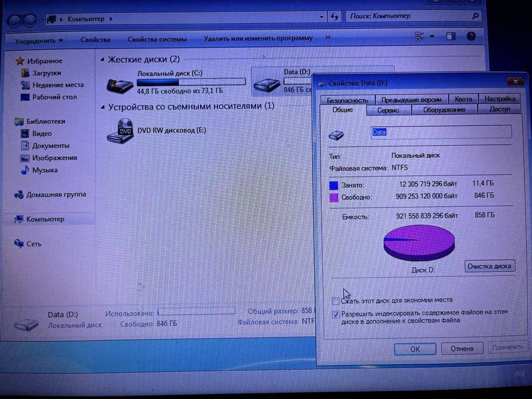Click the Недавние места icon
The width and height of the screenshot is (532, 399).
click(x=25, y=85)
